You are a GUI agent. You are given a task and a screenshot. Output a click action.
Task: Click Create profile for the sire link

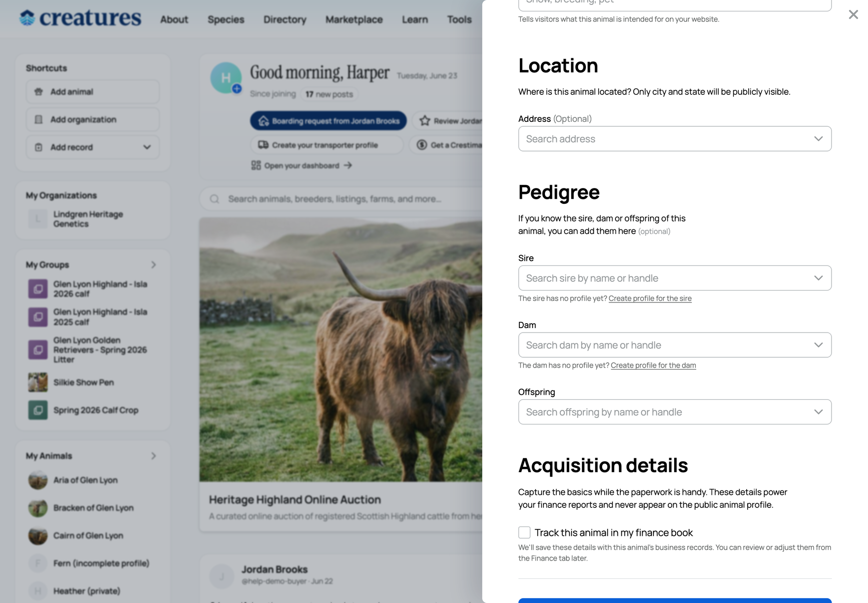coord(650,299)
